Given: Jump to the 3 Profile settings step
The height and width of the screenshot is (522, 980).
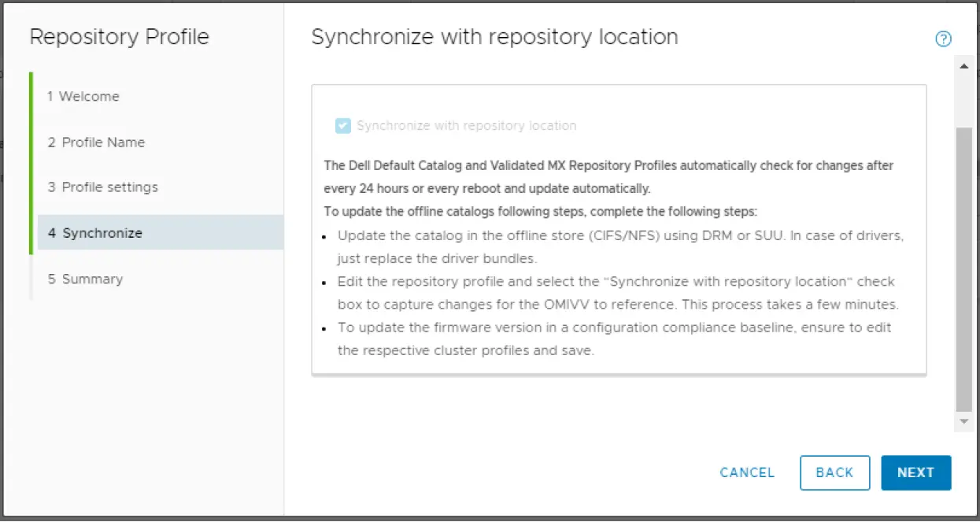Looking at the screenshot, I should point(102,187).
